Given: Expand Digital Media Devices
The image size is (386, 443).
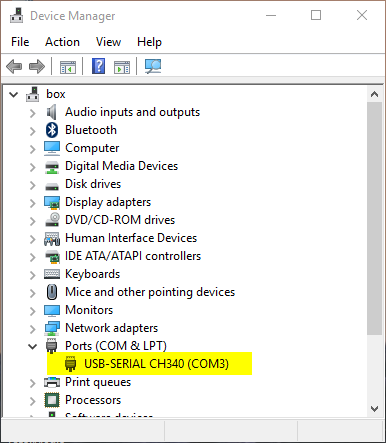Looking at the screenshot, I should pyautogui.click(x=33, y=167).
